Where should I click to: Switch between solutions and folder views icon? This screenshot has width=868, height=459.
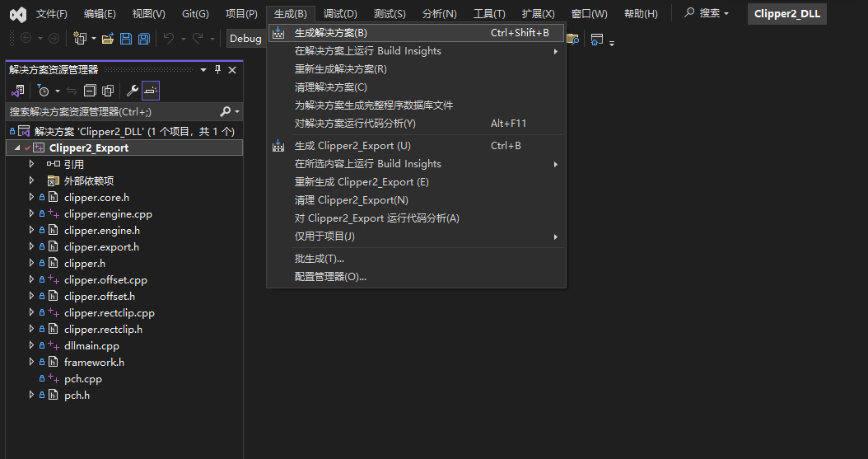18,91
